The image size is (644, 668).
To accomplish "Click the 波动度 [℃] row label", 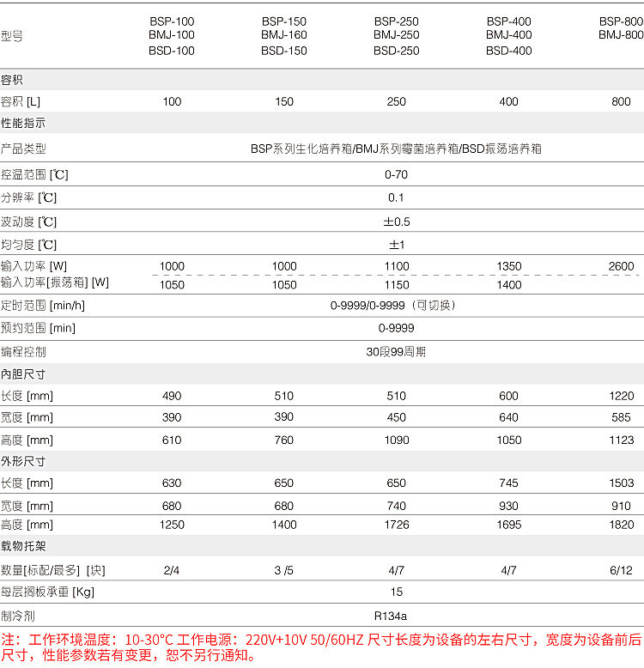I will coord(28,222).
